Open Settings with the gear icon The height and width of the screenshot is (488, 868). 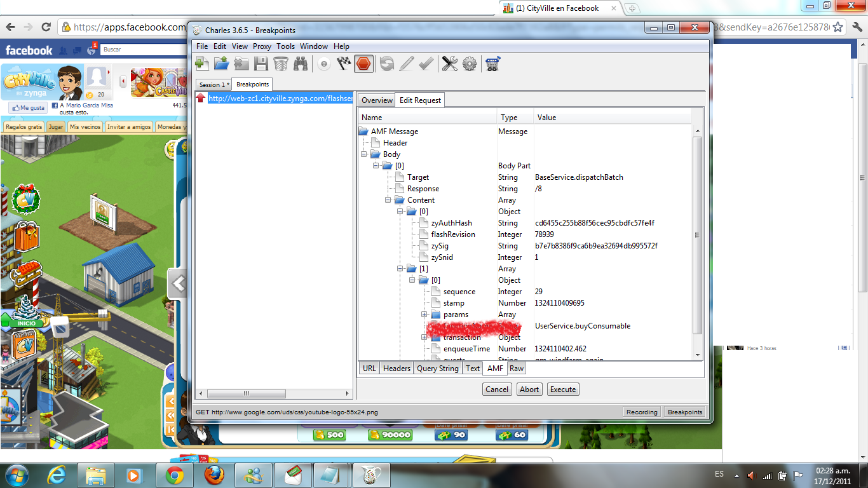(470, 64)
